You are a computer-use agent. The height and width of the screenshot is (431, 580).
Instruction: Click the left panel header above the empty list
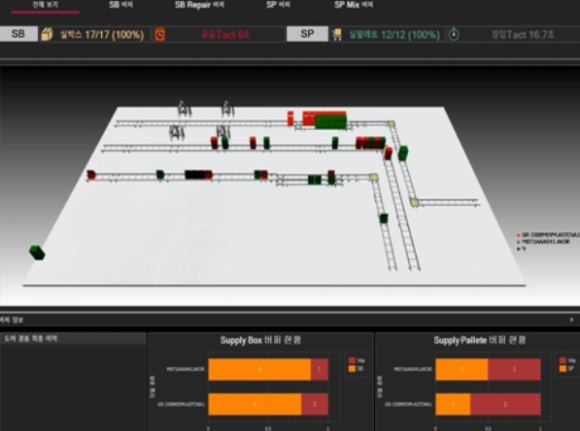(73, 339)
